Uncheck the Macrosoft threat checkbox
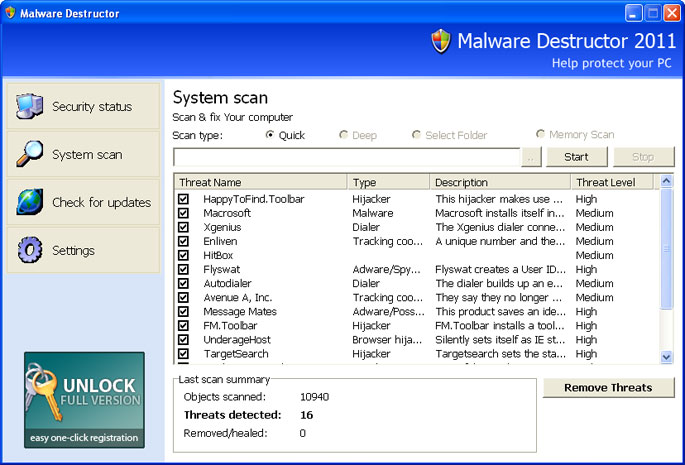The height and width of the screenshot is (465, 685). (x=183, y=213)
